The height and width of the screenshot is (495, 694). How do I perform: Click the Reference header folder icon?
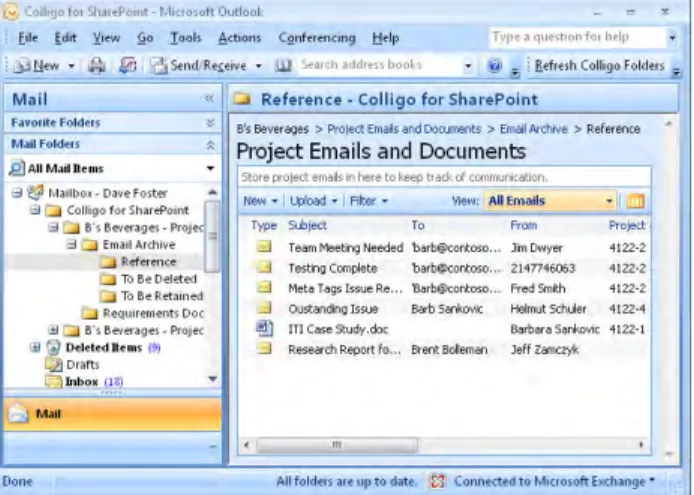[242, 99]
